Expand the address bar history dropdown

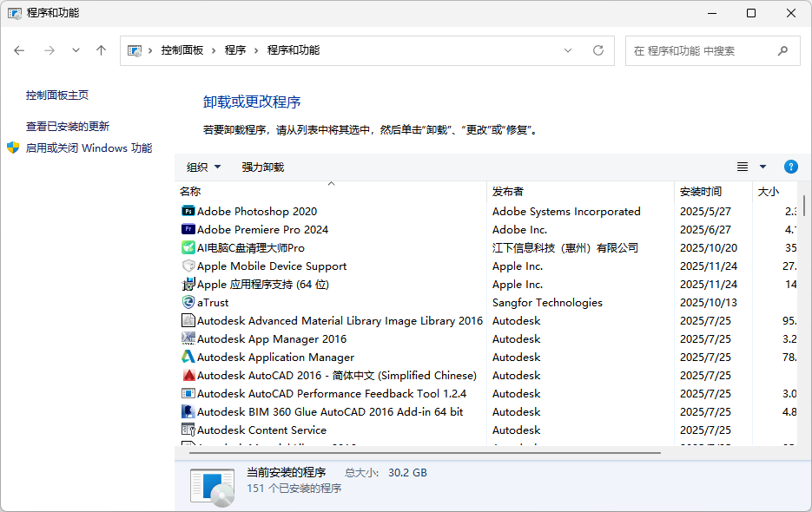568,50
